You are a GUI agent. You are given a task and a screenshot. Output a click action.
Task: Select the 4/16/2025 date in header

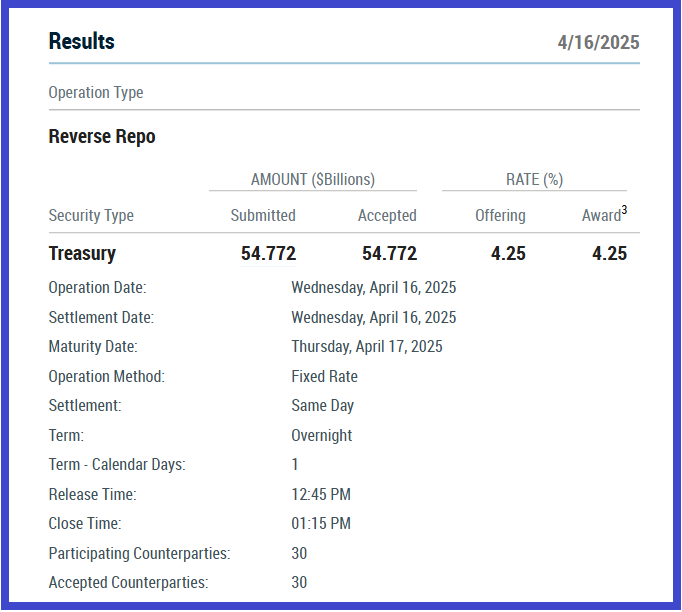tap(598, 43)
